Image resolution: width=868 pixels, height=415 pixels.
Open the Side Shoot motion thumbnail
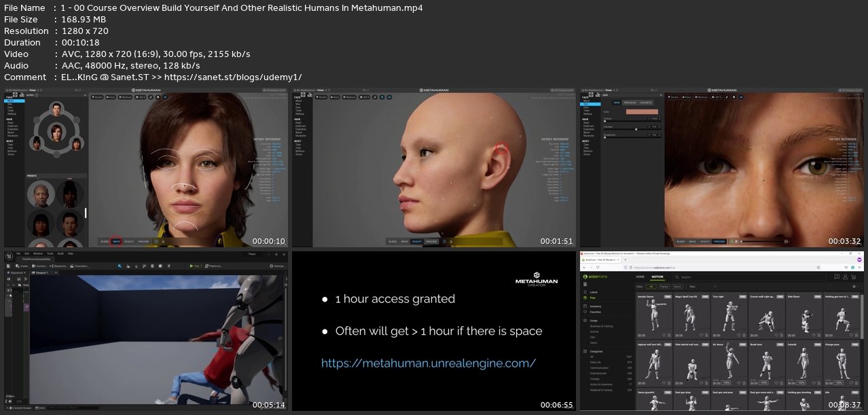(804, 316)
